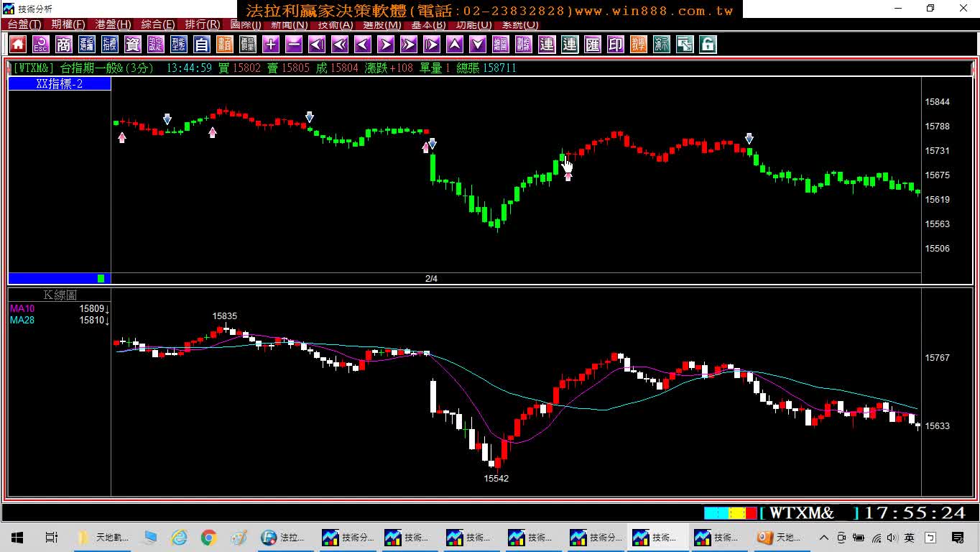Open the 商 commodity icon
This screenshot has width=980, height=552.
click(x=64, y=45)
